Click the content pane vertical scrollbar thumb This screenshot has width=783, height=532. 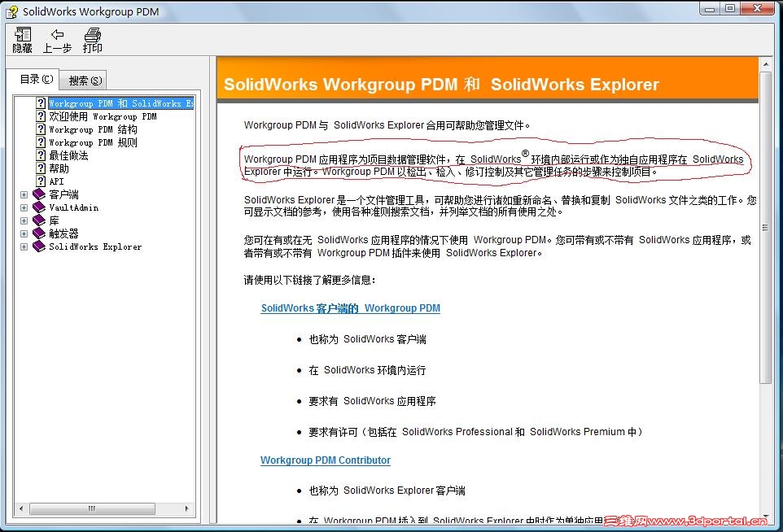[766, 228]
